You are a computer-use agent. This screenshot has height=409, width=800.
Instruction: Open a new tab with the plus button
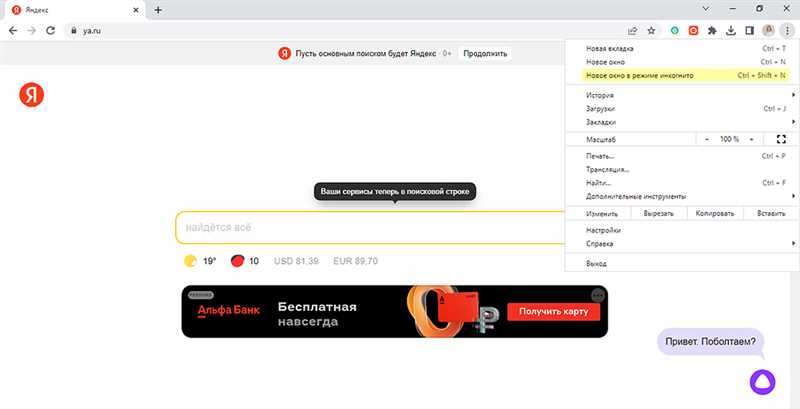click(x=158, y=10)
